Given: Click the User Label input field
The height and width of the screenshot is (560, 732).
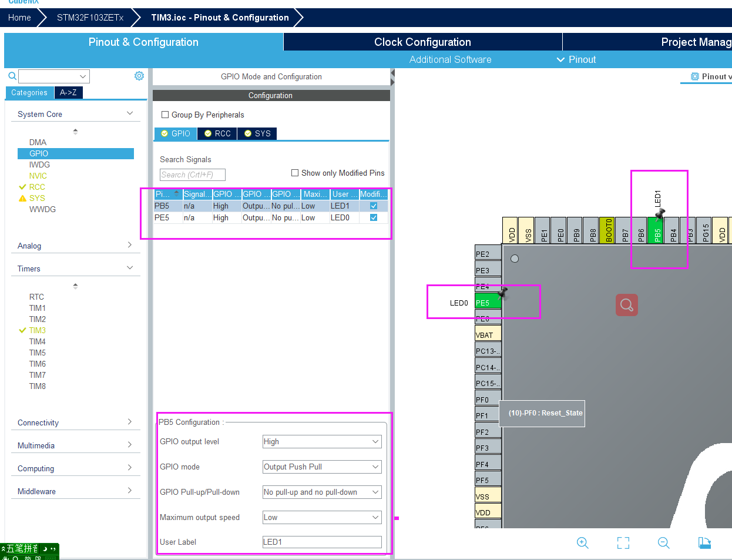Looking at the screenshot, I should (322, 542).
